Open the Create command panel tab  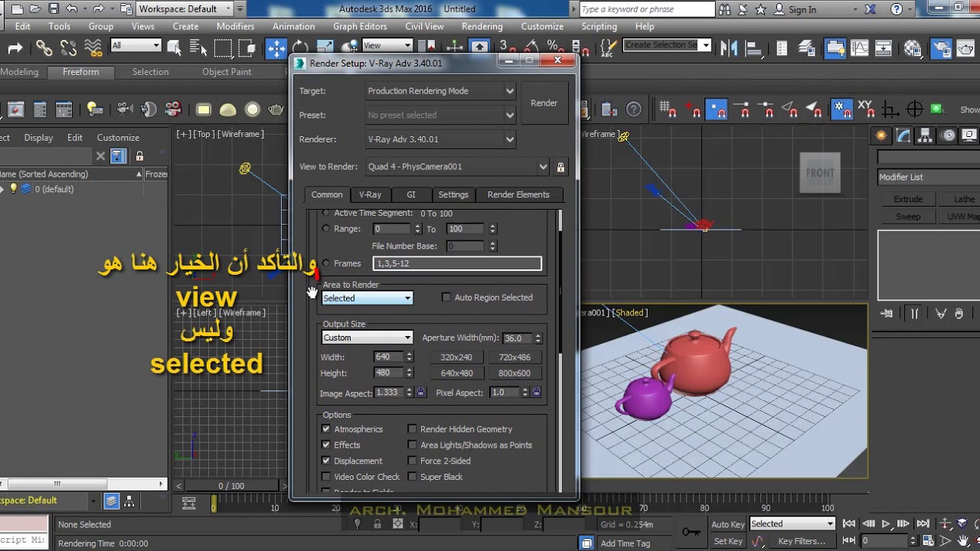pyautogui.click(x=882, y=136)
